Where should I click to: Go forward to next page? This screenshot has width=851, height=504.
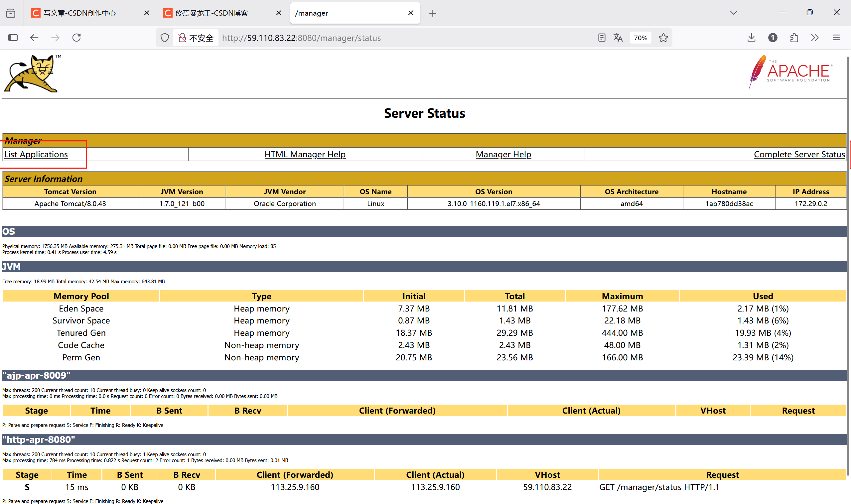(55, 38)
